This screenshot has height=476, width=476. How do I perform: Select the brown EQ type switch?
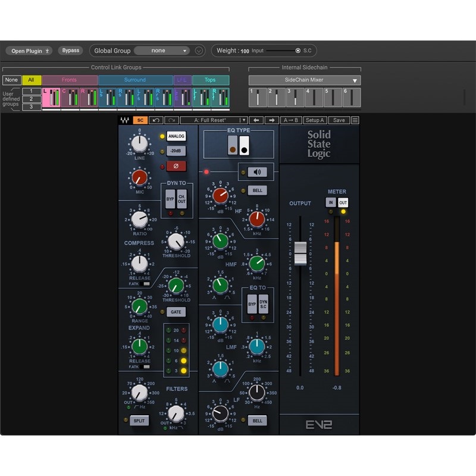233,145
